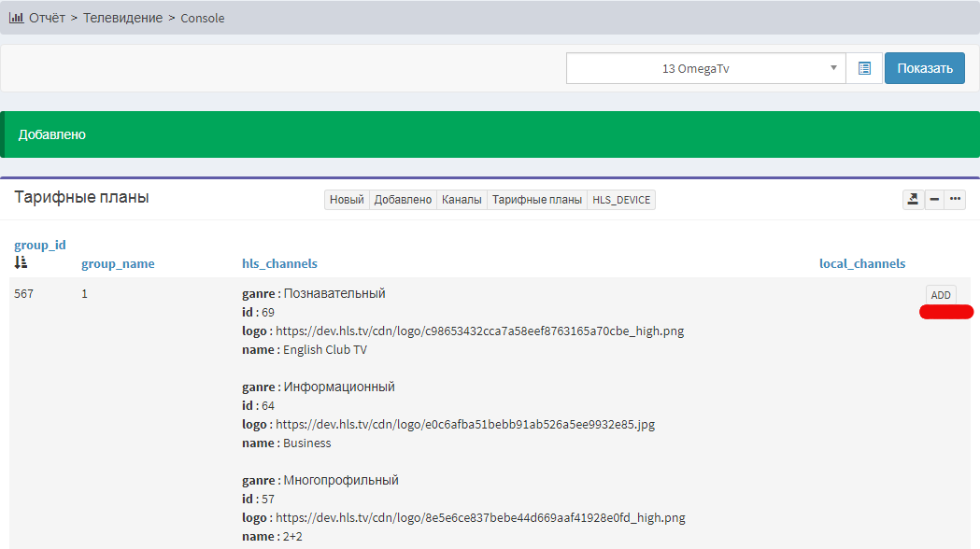
Task: Click the 2+2 channel logo URL
Action: [x=480, y=518]
